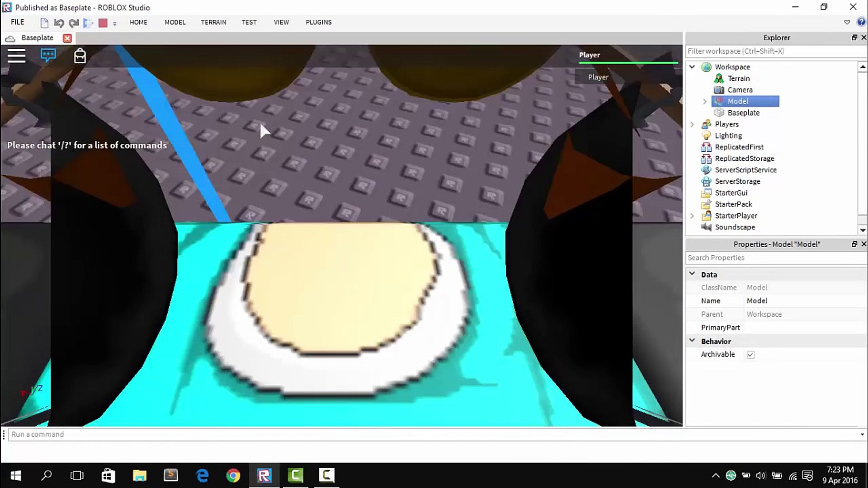Click the chat/message icon in toolbar
The height and width of the screenshot is (488, 868).
tap(47, 56)
